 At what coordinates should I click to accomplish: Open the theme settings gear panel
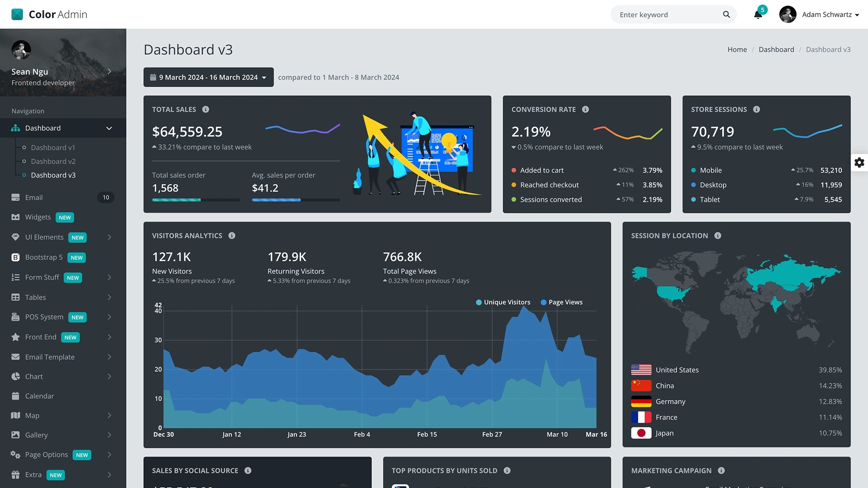[x=859, y=163]
